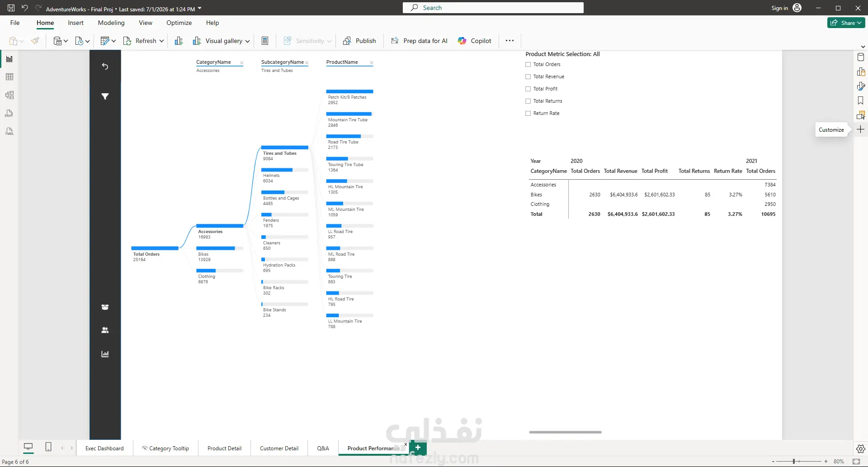Click the Publish button
868x467 pixels.
[359, 41]
